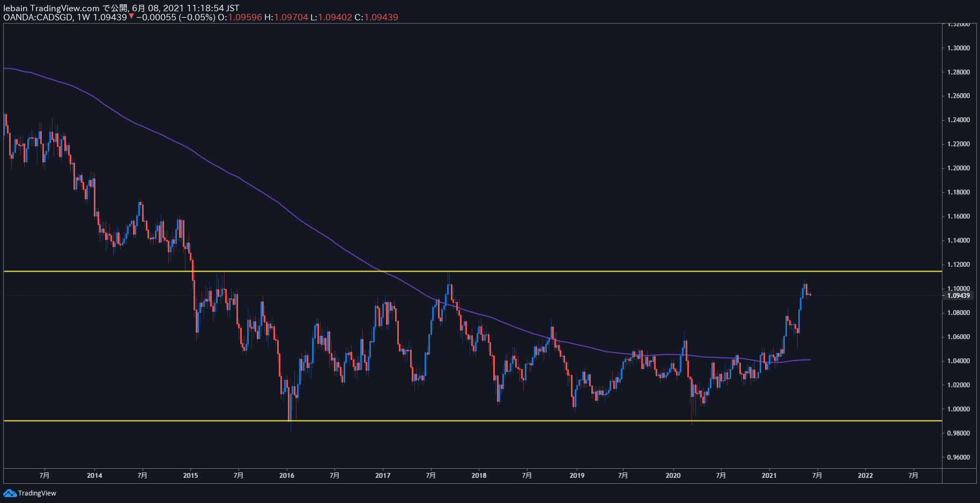Click the 1.00000 level on price scale
Viewport: 980px width, 503px height.
[x=958, y=409]
